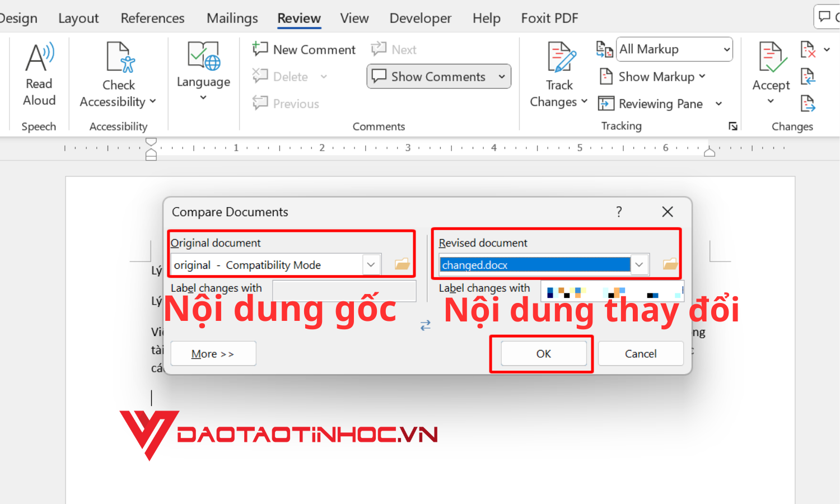
Task: Open the All Markup dropdown
Action: [674, 49]
